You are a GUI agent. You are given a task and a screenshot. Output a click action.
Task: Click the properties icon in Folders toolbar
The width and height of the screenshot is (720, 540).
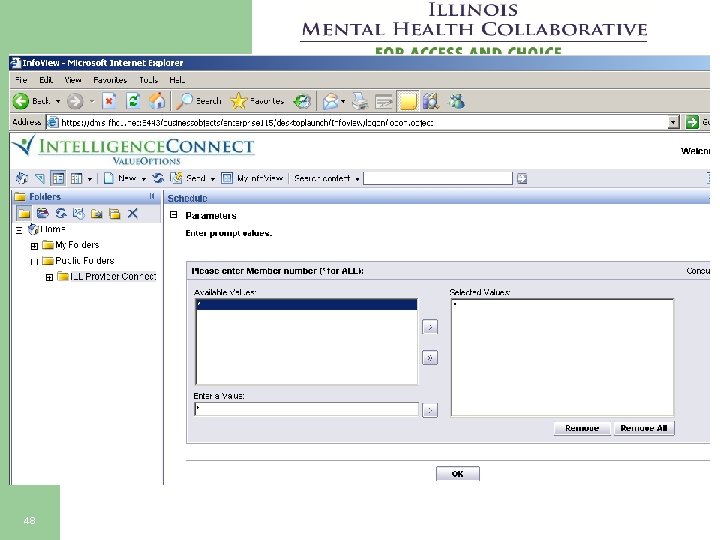coord(79,213)
